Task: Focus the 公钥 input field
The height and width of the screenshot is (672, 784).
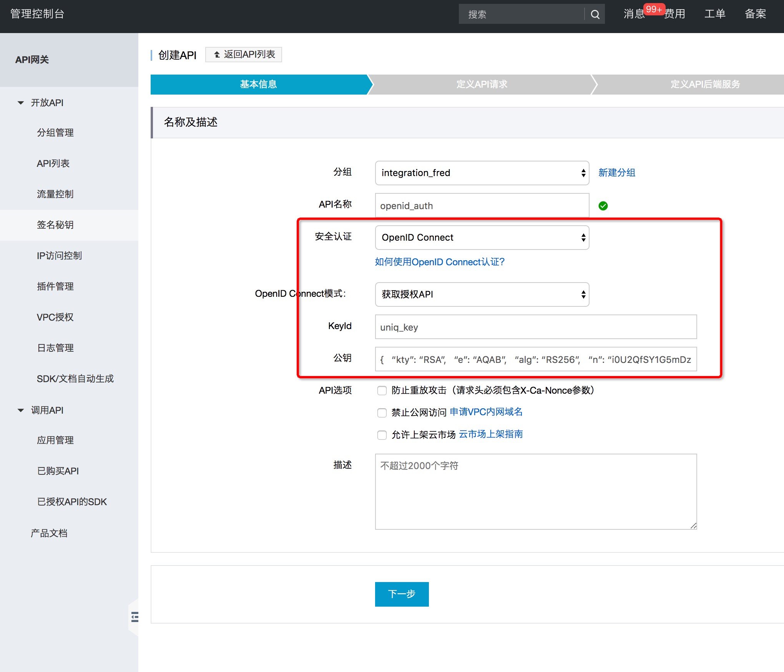Action: 536,359
